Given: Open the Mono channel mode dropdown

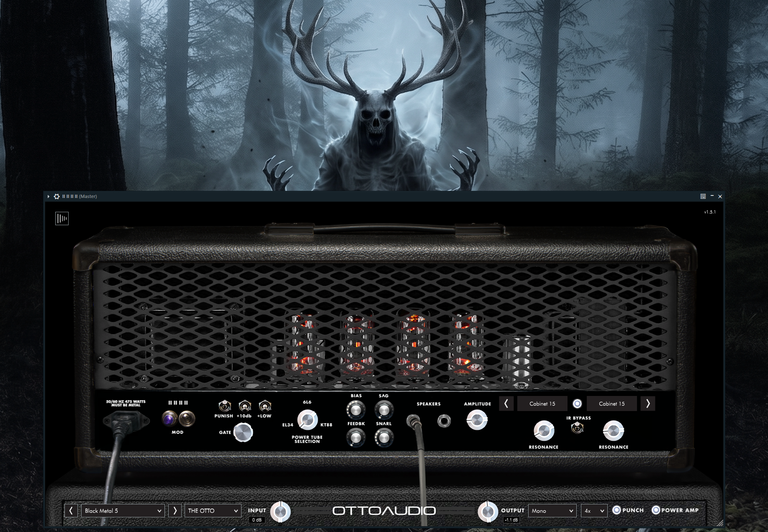Looking at the screenshot, I should coord(552,511).
